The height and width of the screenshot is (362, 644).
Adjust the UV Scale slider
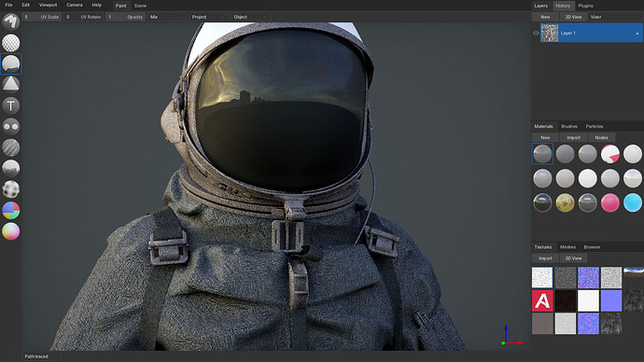[41, 17]
